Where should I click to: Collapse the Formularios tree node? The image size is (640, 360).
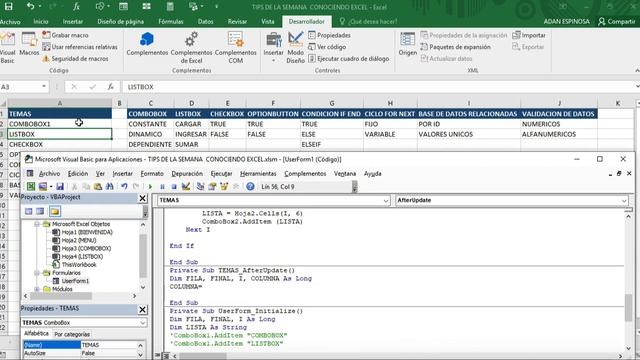pos(37,273)
